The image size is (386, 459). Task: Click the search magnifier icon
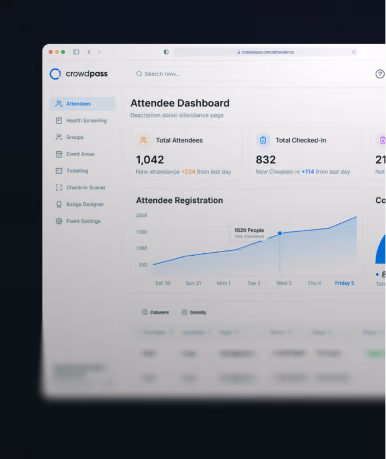pyautogui.click(x=139, y=74)
